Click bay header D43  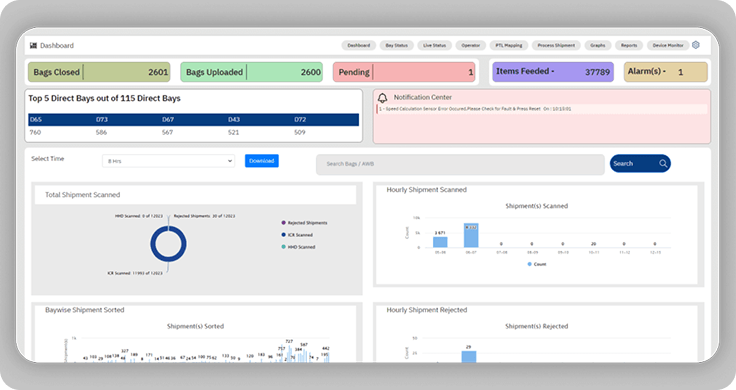click(234, 120)
